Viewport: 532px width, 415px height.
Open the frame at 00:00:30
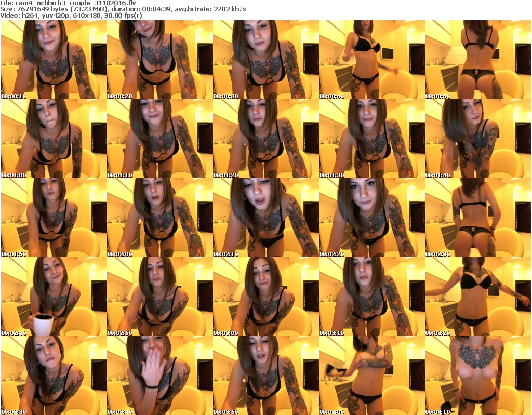pos(265,60)
